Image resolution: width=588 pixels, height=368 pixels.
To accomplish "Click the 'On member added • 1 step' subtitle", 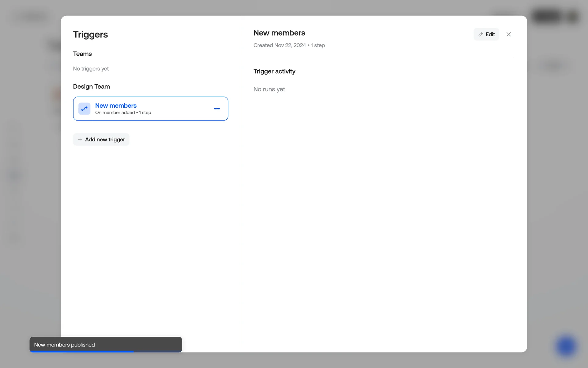I will 123,113.
